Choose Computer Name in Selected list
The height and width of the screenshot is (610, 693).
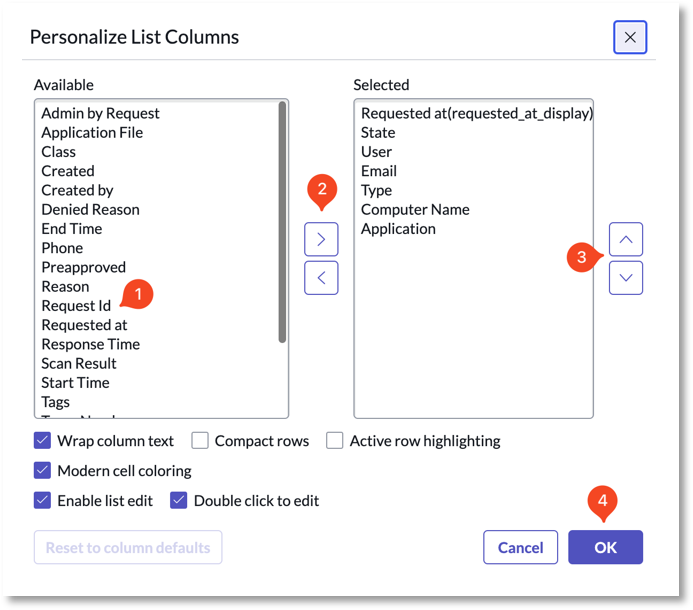[x=415, y=210]
